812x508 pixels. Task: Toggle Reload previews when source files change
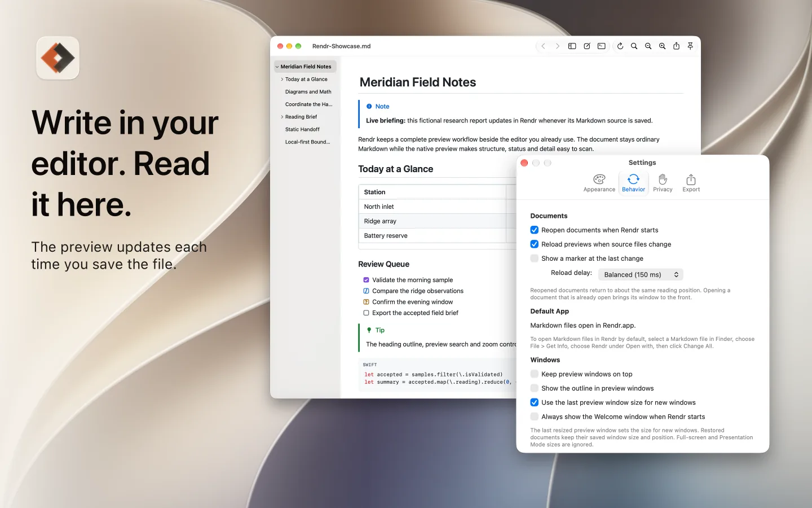(534, 244)
